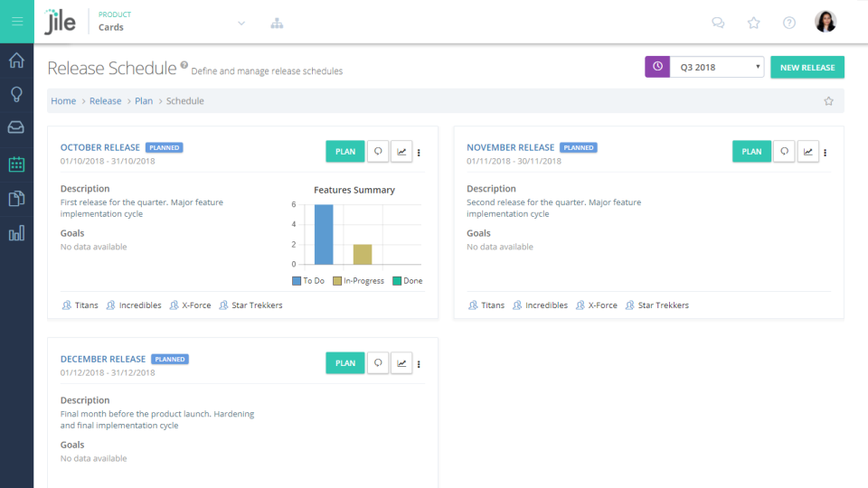Navigate to Release in breadcrumb

point(105,101)
